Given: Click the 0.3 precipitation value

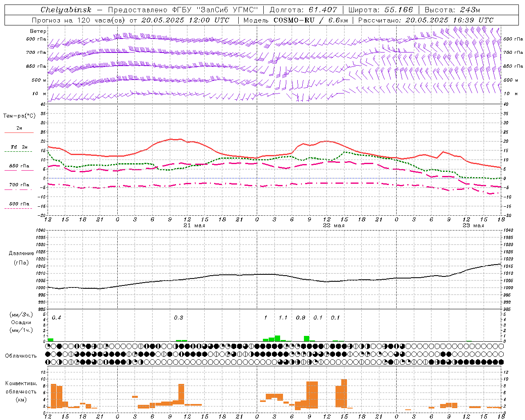Looking at the screenshot, I should [178, 317].
